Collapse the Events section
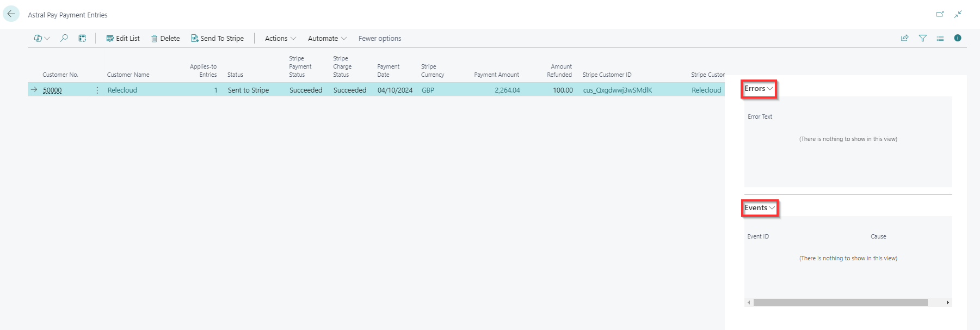Screen dimensions: 980x330 pos(760,208)
